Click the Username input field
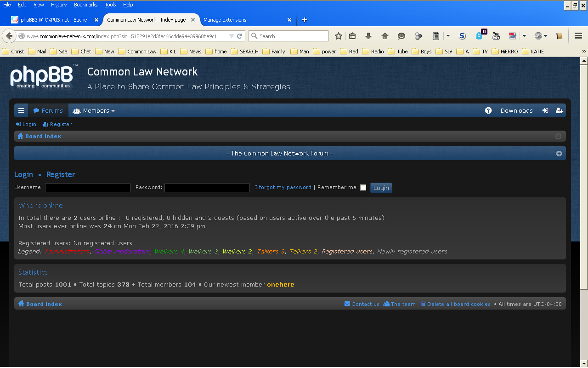The height and width of the screenshot is (368, 588). pos(88,188)
